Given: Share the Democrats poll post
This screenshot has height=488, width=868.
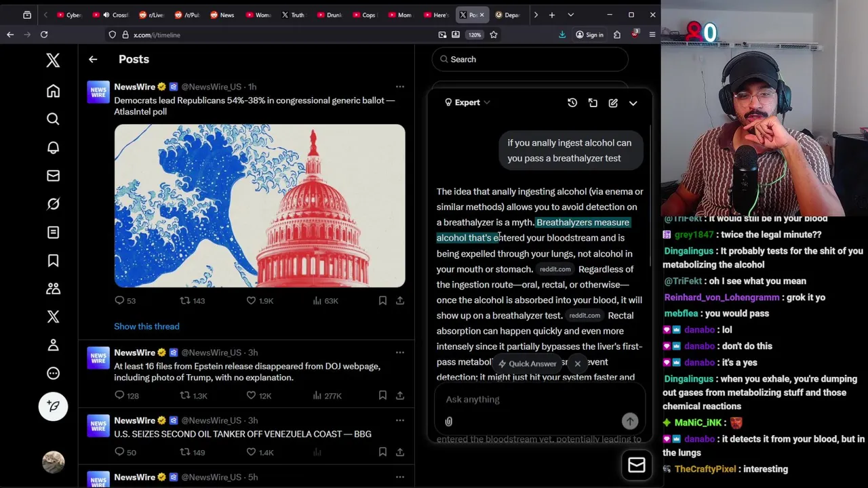Looking at the screenshot, I should click(x=400, y=300).
